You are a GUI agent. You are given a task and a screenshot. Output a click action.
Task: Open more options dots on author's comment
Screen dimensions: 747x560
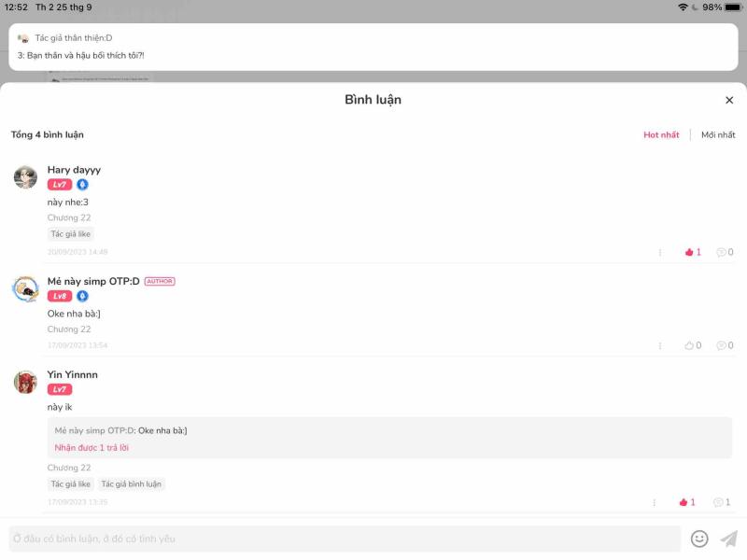(660, 345)
